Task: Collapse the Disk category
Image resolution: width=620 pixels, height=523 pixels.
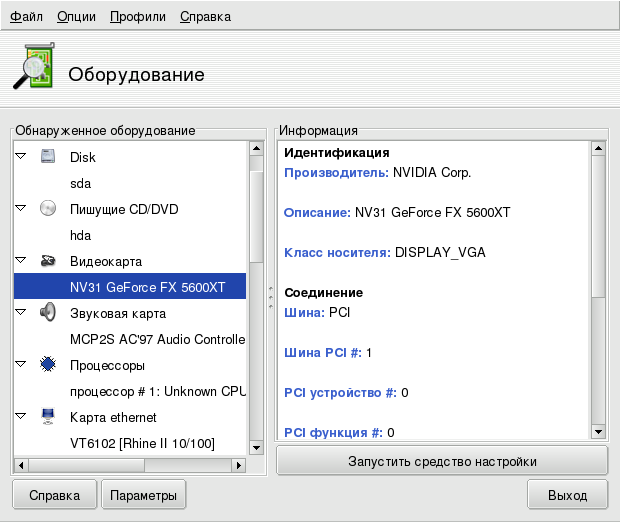Action: point(21,156)
